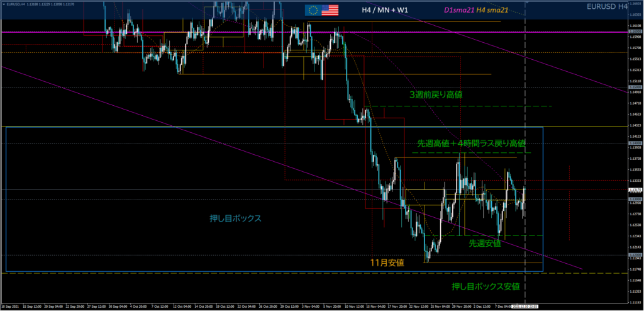Click the United States flag icon
The width and height of the screenshot is (644, 311).
tap(330, 10)
